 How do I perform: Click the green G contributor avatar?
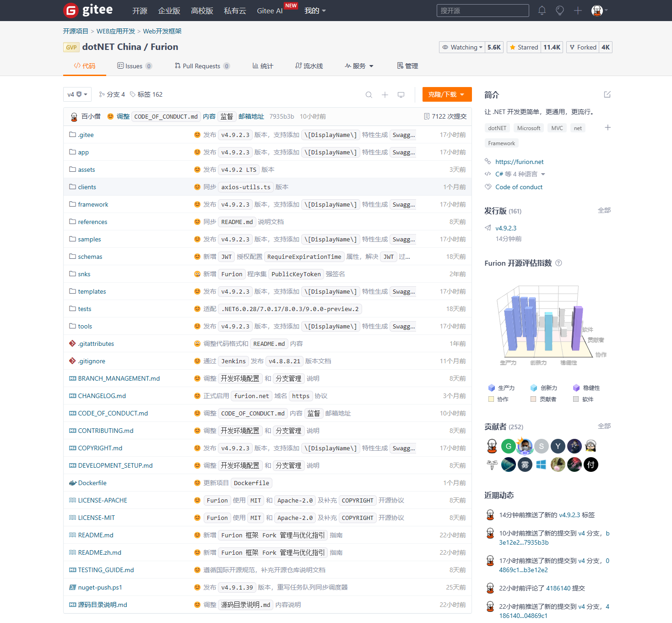coord(509,446)
